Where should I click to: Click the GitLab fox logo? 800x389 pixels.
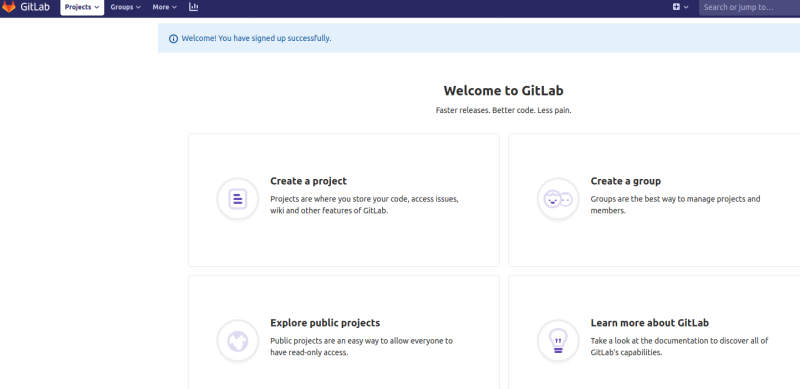click(x=9, y=7)
